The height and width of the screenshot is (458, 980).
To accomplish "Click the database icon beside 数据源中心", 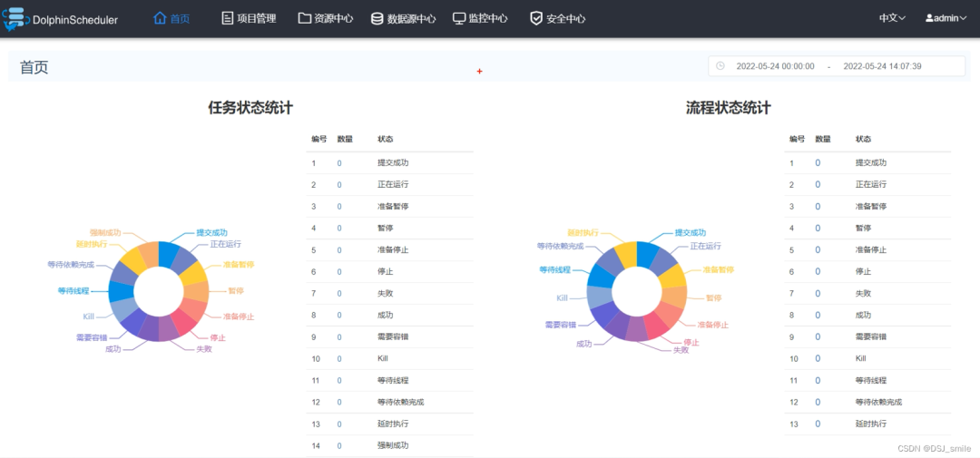I will point(377,19).
